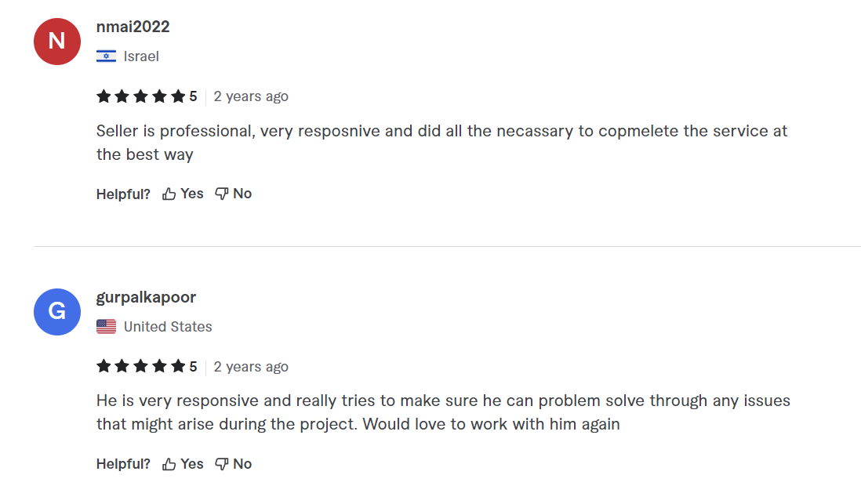Click the Israel flag icon
This screenshot has height=504, width=861.
click(x=106, y=56)
